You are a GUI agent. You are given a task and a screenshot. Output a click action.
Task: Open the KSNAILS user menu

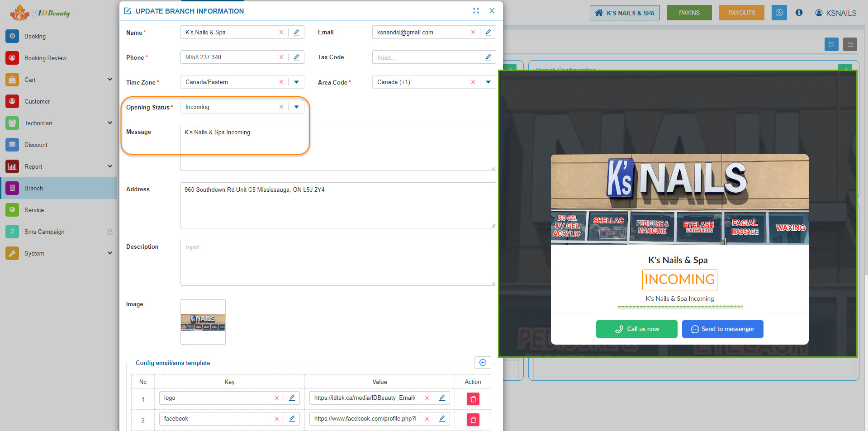click(836, 13)
